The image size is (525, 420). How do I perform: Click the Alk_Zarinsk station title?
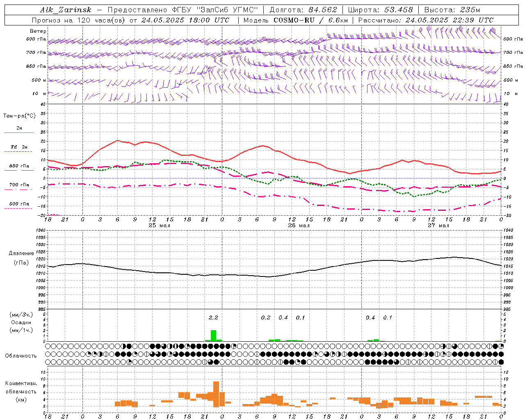(x=66, y=10)
